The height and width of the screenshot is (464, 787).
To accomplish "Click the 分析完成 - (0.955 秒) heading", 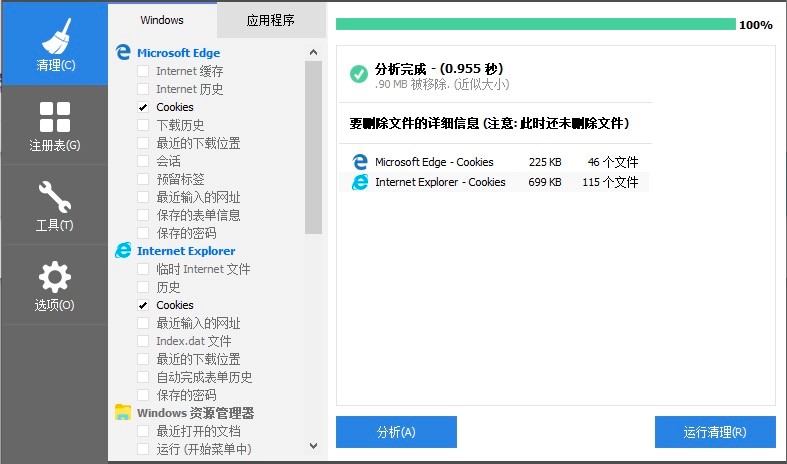I will 439,69.
